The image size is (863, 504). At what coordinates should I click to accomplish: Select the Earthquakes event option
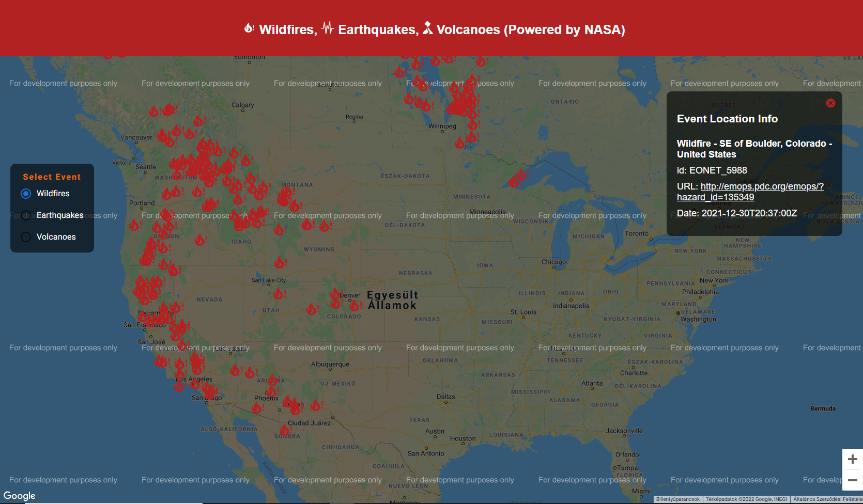[x=26, y=215]
